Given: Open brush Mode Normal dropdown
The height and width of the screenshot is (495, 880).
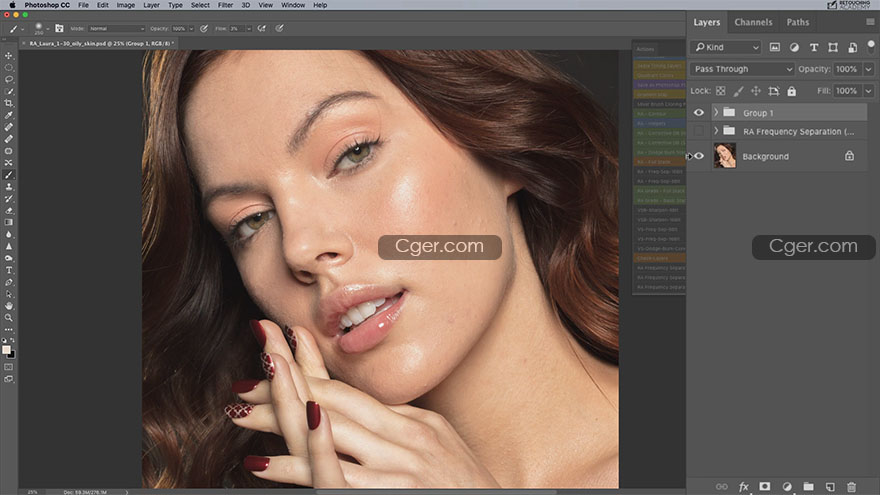Looking at the screenshot, I should click(116, 28).
